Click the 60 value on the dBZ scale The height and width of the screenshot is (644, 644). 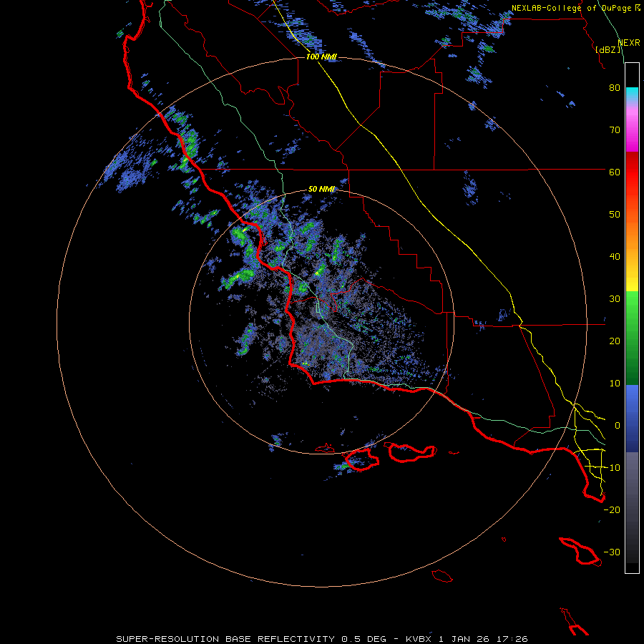click(x=615, y=172)
